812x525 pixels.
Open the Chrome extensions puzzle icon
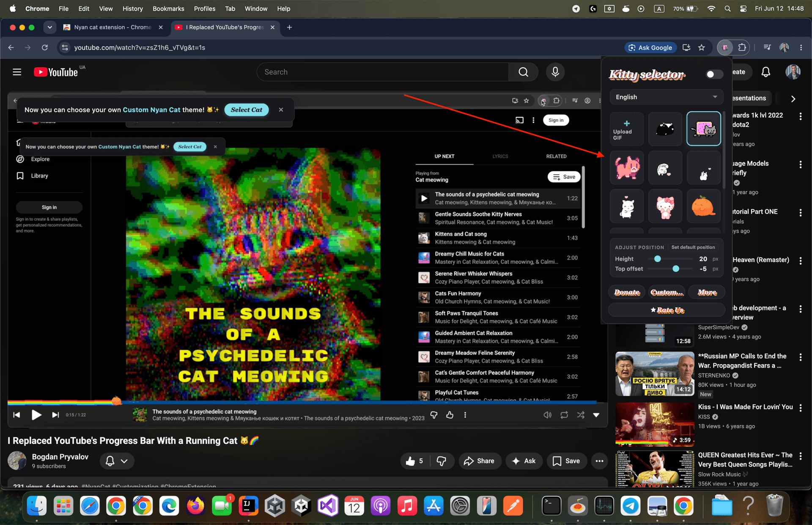coord(742,47)
